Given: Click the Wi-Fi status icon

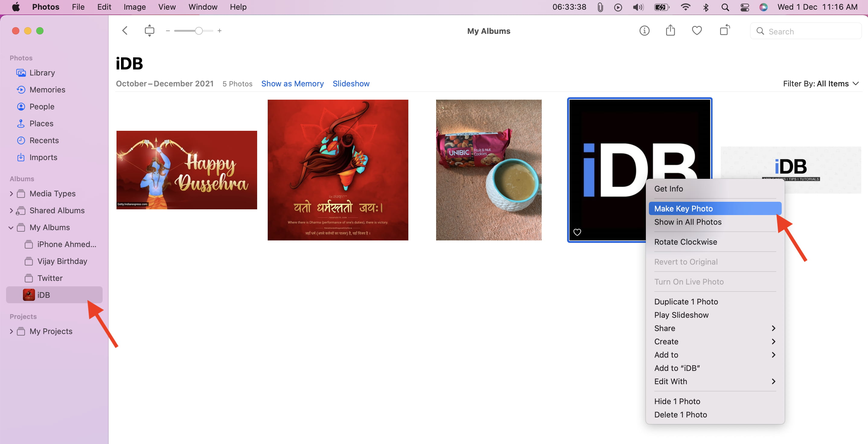Looking at the screenshot, I should [685, 7].
